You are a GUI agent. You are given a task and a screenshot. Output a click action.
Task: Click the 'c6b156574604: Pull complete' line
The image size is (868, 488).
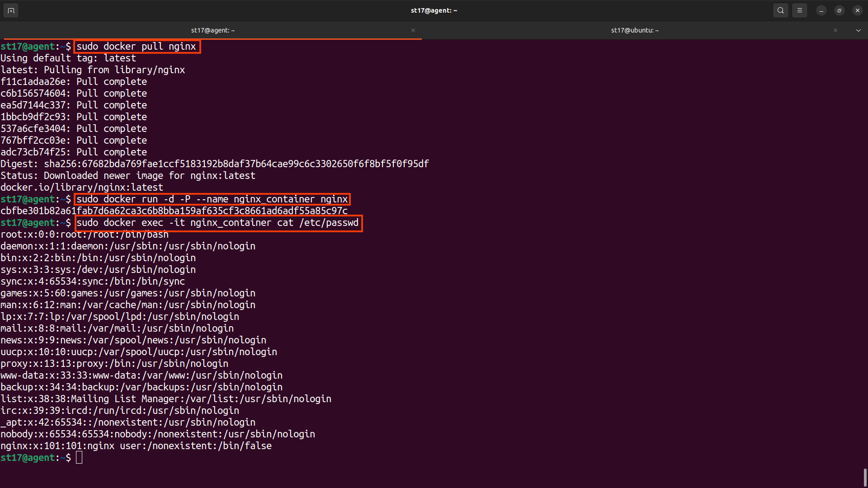[x=74, y=94]
